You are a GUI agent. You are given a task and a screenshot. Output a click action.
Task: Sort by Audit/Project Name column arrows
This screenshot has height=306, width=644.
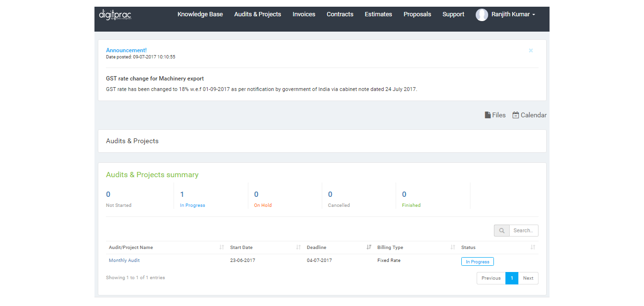[x=222, y=248]
